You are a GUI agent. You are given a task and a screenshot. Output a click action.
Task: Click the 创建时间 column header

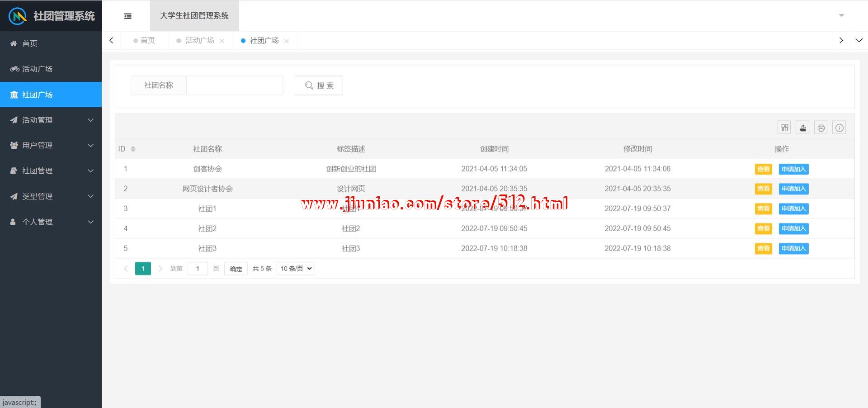pos(494,149)
